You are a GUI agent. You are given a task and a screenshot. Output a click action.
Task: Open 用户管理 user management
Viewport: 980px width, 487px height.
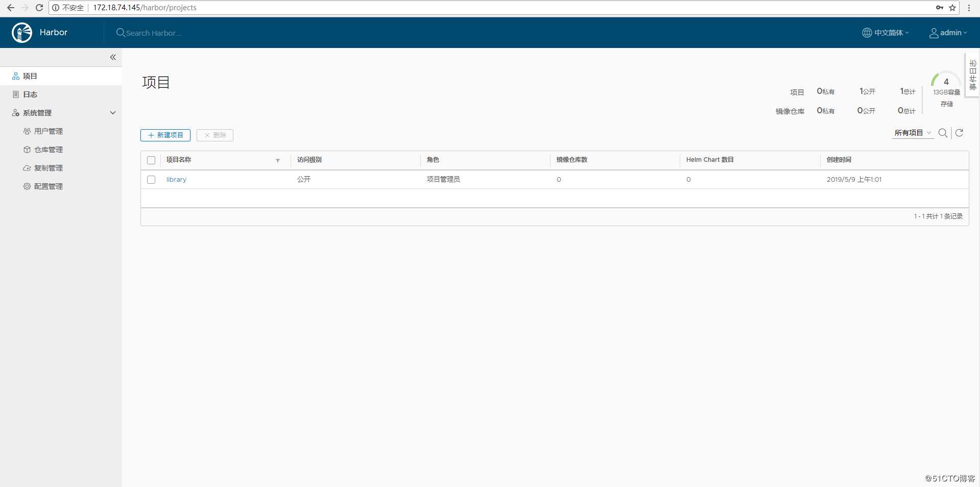tap(48, 131)
